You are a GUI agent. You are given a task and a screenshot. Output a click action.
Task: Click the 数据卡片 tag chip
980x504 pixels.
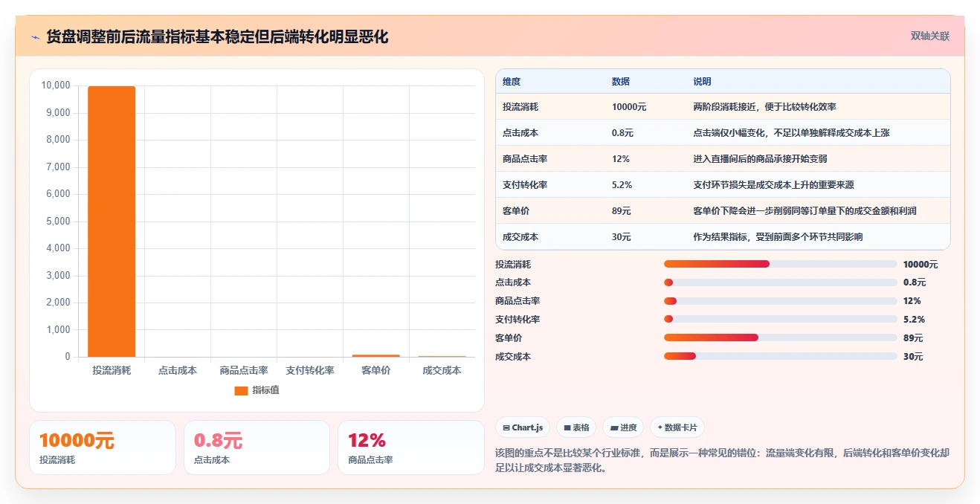pos(677,427)
